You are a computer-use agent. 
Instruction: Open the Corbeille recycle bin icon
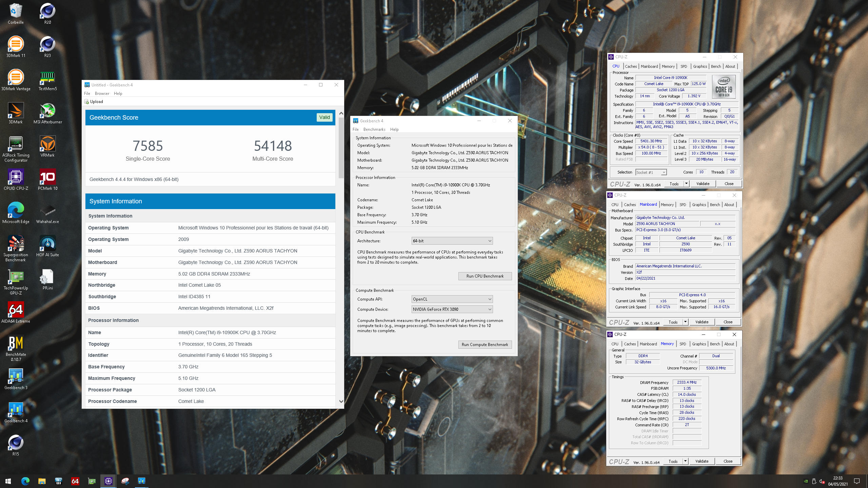pyautogui.click(x=16, y=14)
